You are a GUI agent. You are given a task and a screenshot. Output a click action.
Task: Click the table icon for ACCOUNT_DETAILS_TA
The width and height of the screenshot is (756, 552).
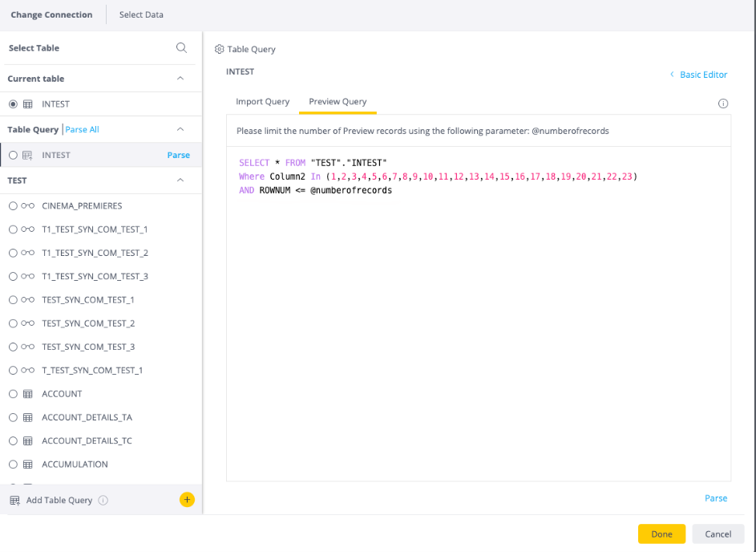(x=28, y=417)
